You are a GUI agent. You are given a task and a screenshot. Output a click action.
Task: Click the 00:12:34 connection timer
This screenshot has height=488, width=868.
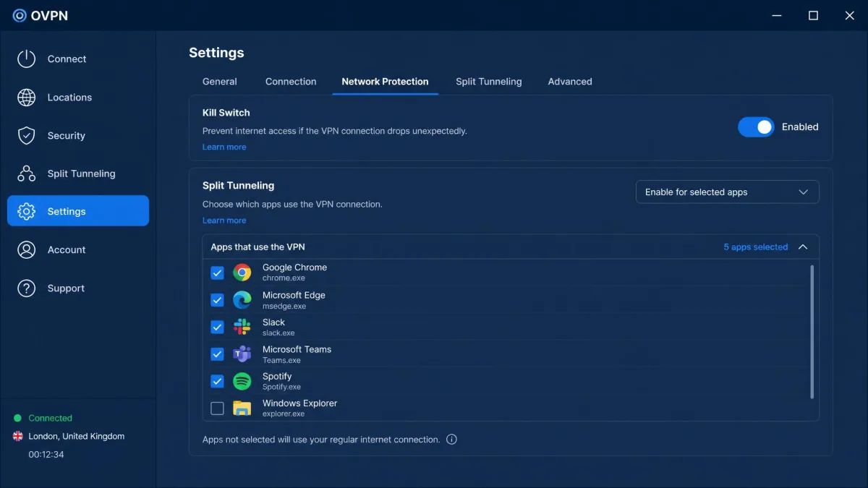pos(46,455)
